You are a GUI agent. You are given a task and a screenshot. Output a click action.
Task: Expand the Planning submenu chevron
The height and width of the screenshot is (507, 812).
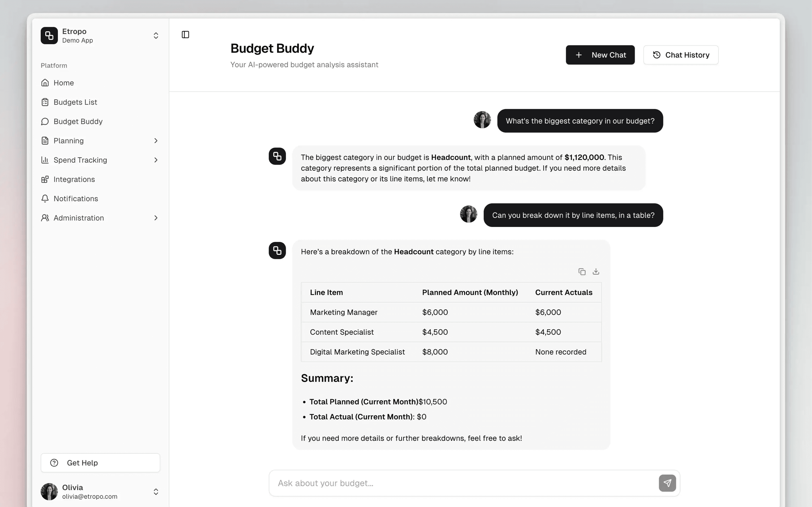tap(156, 141)
